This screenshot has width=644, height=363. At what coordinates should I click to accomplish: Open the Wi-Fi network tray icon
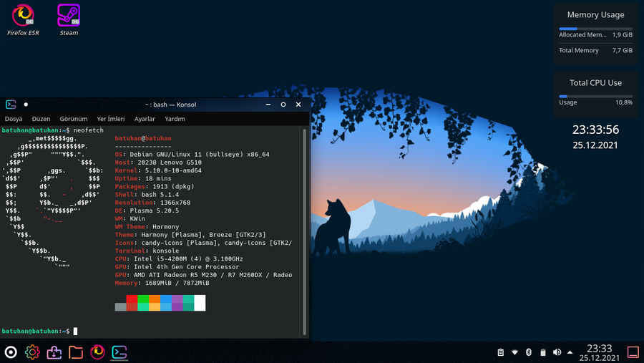[514, 352]
